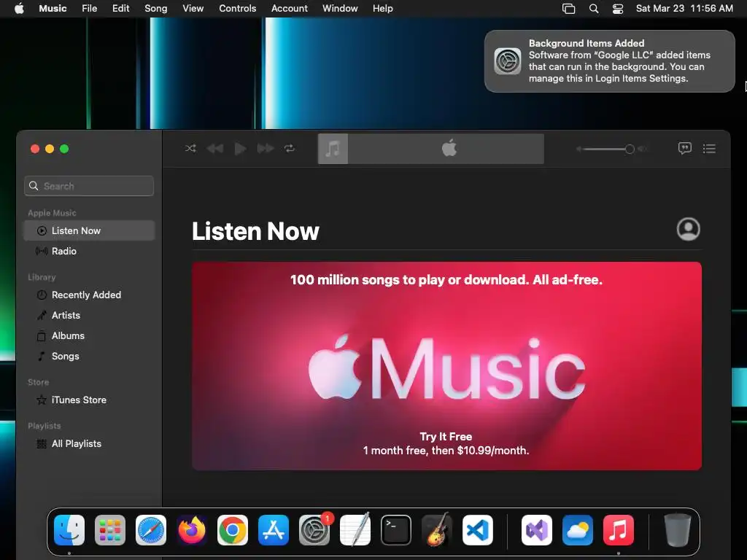The image size is (747, 560).
Task: Launch GarageBand from the Dock
Action: point(437,530)
